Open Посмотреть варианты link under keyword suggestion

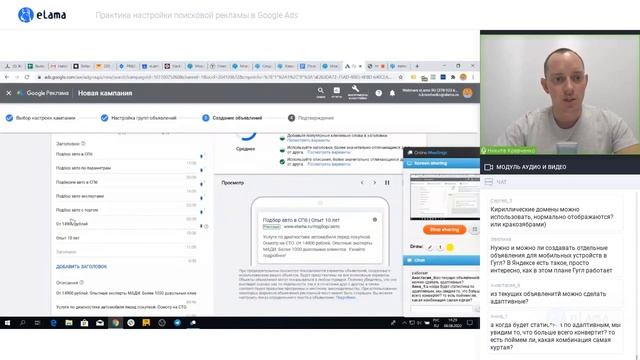308,140
